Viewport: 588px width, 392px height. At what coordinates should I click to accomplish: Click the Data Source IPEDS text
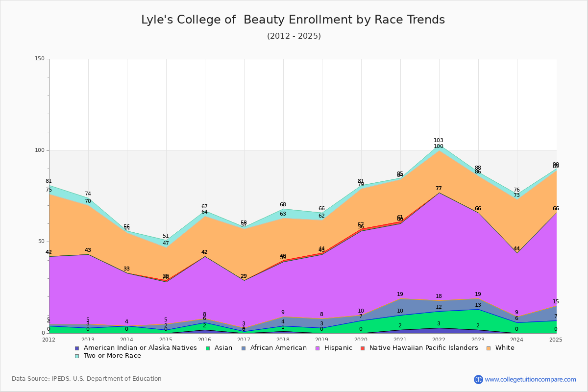click(x=87, y=379)
